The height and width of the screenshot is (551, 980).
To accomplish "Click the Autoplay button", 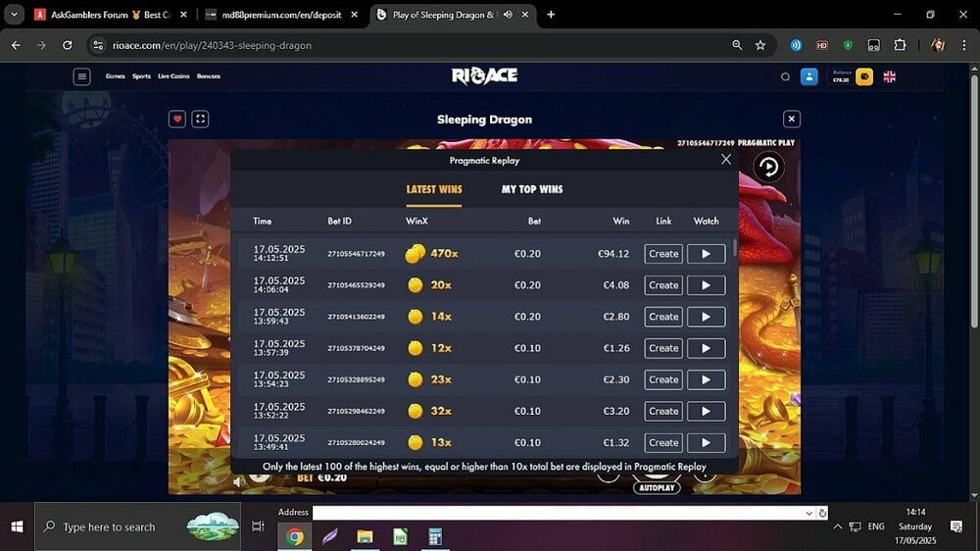I will pos(657,488).
